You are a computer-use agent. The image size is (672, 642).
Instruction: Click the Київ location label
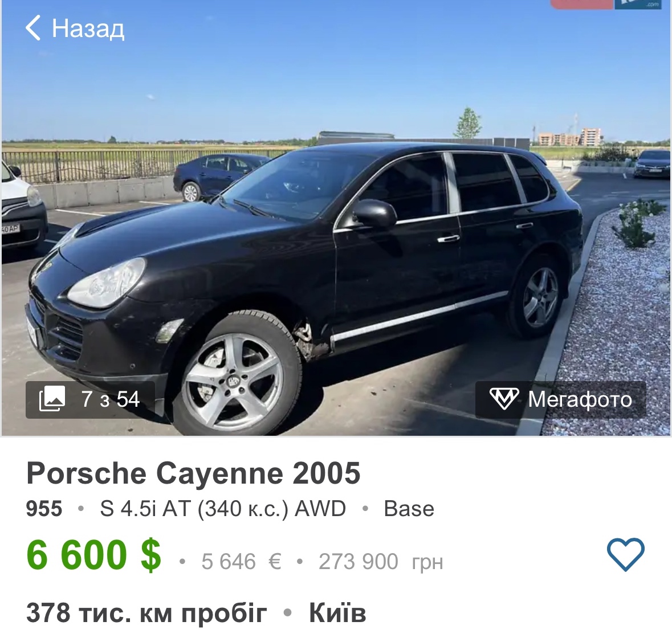coord(338,613)
